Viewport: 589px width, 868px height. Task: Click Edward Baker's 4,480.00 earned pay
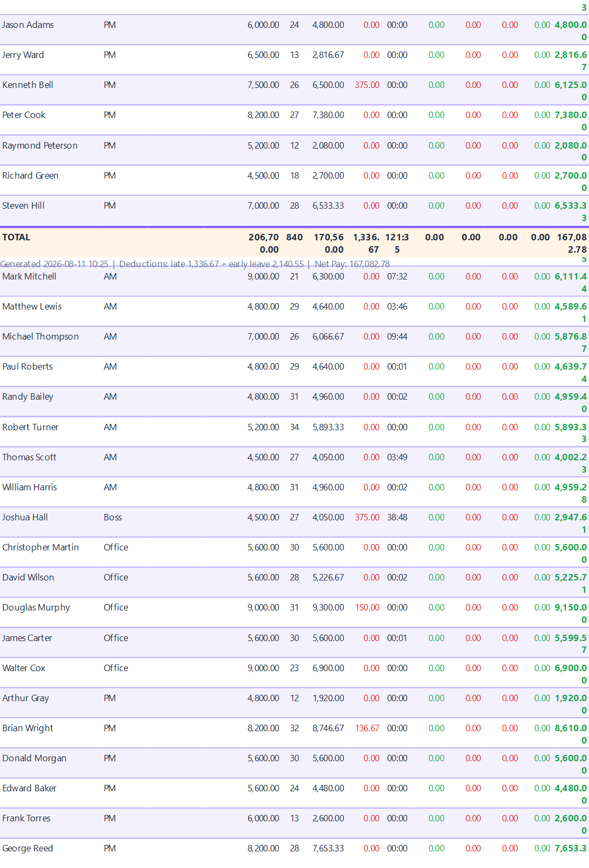point(328,788)
